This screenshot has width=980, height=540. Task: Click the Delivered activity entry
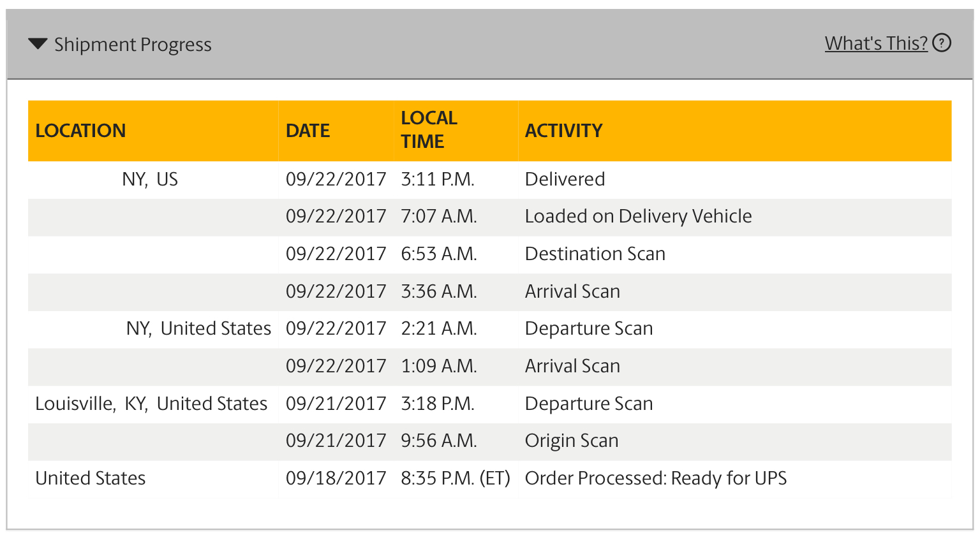click(x=565, y=179)
